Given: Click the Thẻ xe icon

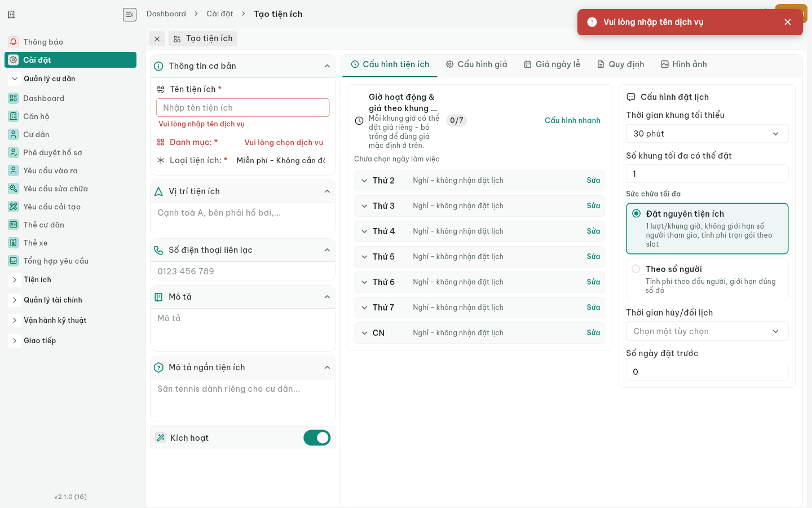Looking at the screenshot, I should pos(14,243).
